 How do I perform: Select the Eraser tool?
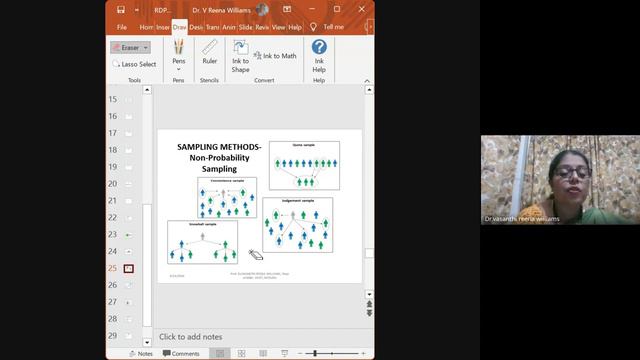pos(126,47)
